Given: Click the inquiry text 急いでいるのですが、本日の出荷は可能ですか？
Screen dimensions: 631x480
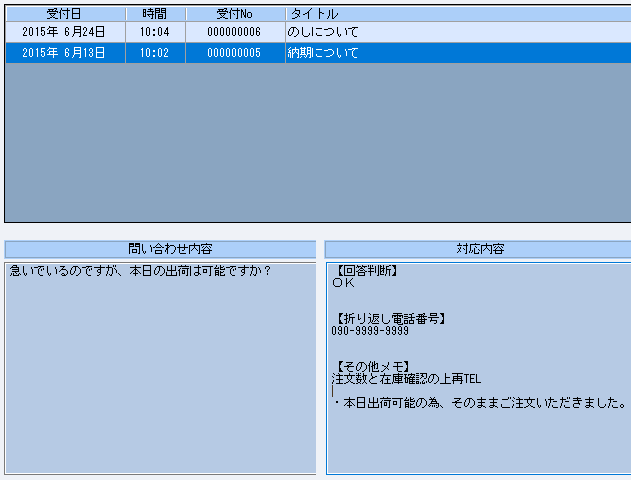Looking at the screenshot, I should pyautogui.click(x=140, y=271).
